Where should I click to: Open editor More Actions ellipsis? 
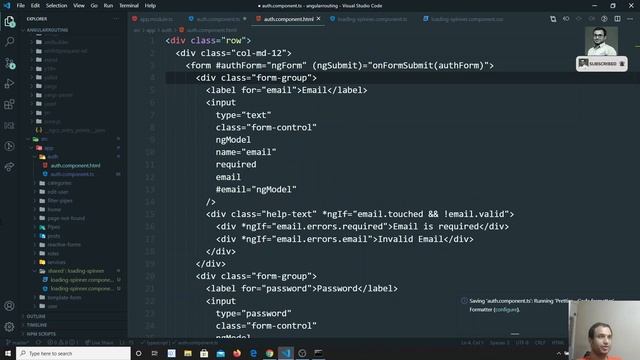click(x=630, y=19)
